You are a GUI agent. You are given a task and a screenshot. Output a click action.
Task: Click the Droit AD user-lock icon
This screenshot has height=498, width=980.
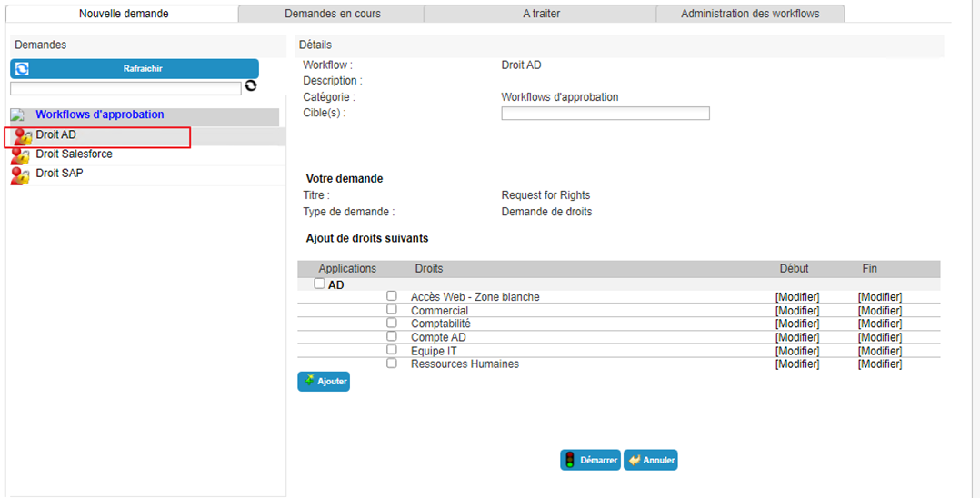(x=22, y=137)
